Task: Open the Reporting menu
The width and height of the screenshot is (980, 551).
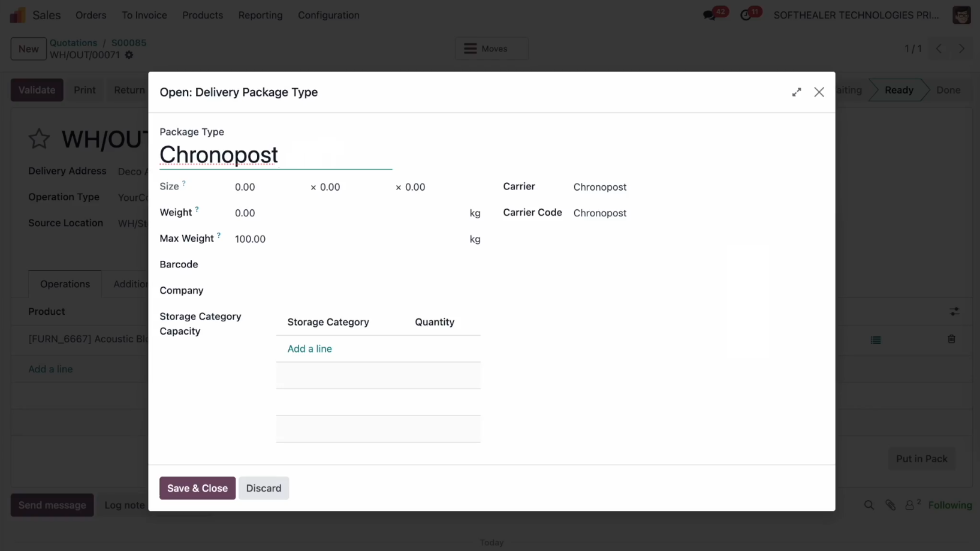Action: coord(260,15)
